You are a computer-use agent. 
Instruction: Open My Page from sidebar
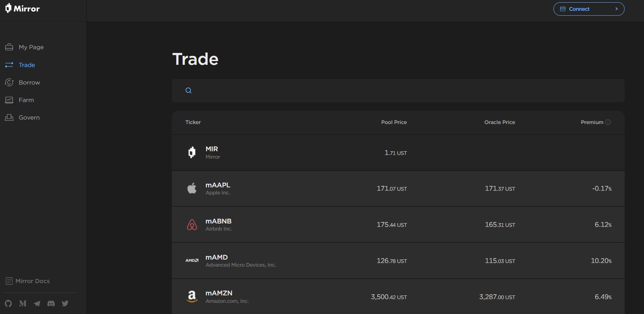pyautogui.click(x=31, y=47)
